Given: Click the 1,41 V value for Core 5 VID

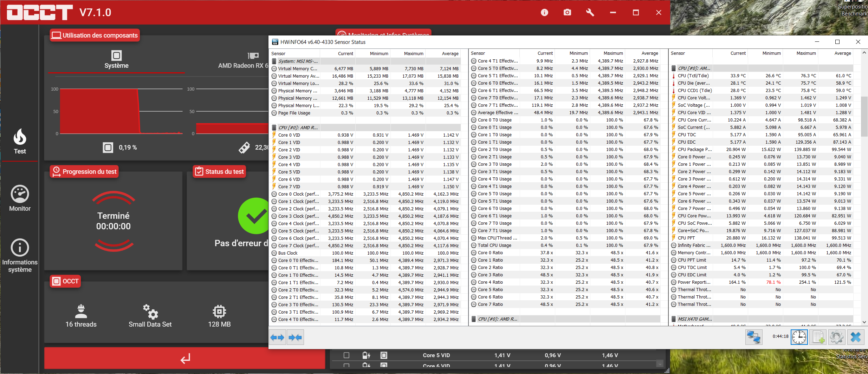Looking at the screenshot, I should point(502,355).
